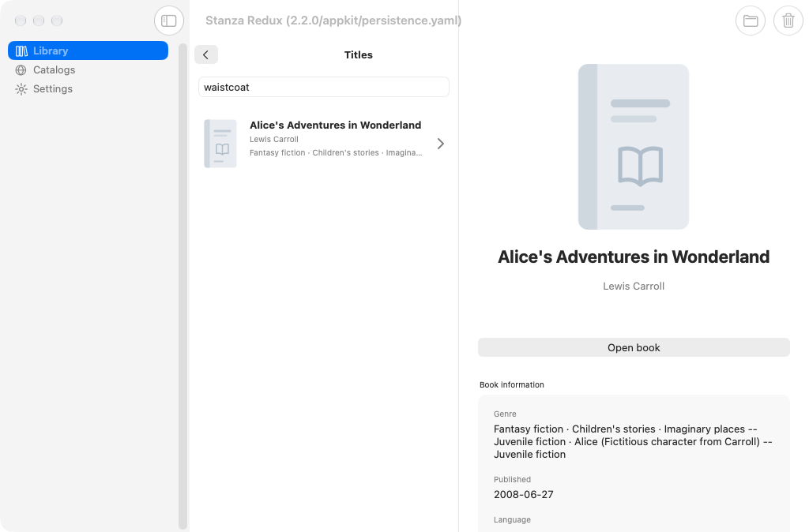
Task: Toggle the sidebar visibility button
Action: [169, 21]
